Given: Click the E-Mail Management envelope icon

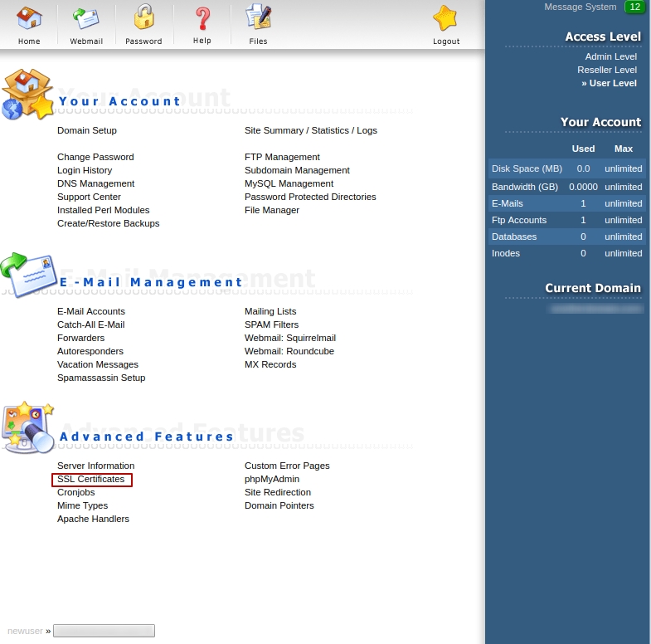Looking at the screenshot, I should [x=28, y=276].
